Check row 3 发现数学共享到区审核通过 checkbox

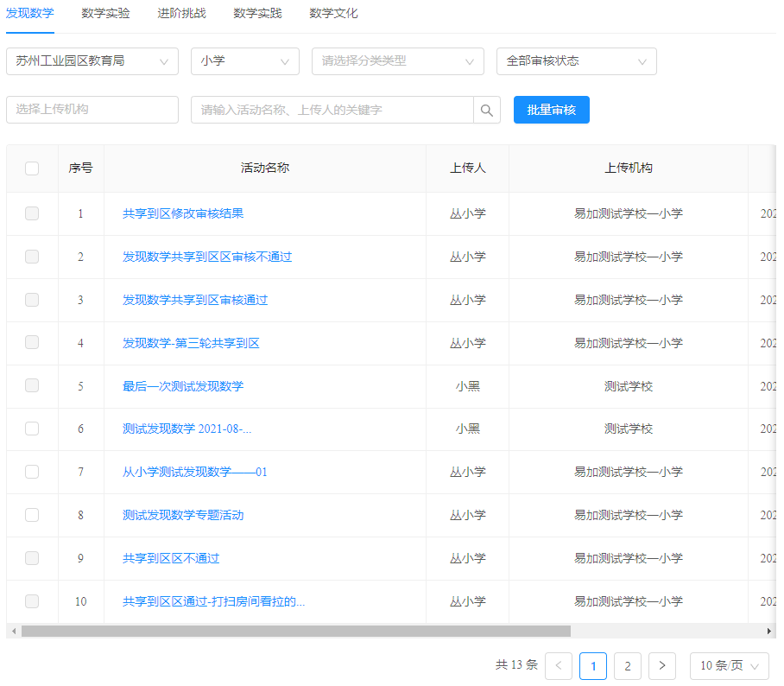32,299
